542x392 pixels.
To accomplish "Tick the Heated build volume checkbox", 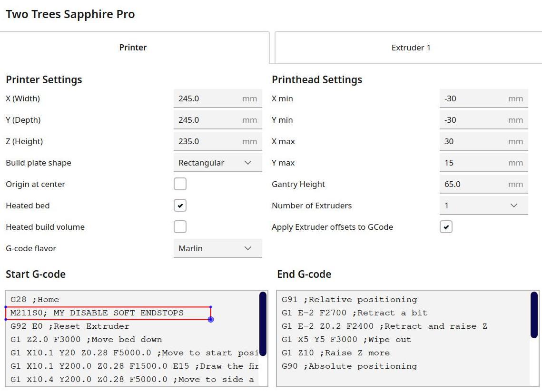I will pos(180,227).
